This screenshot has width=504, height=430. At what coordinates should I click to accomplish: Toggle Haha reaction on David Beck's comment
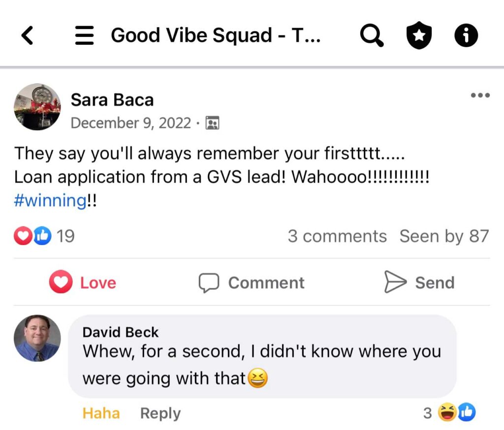[101, 413]
